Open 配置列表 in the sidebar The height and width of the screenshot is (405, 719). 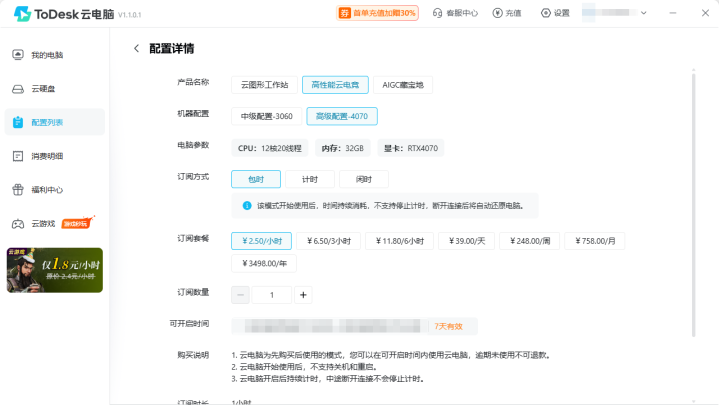(x=55, y=122)
